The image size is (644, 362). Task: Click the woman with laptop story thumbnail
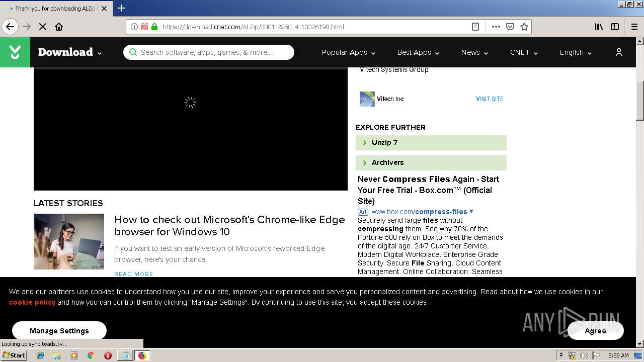coord(69,241)
